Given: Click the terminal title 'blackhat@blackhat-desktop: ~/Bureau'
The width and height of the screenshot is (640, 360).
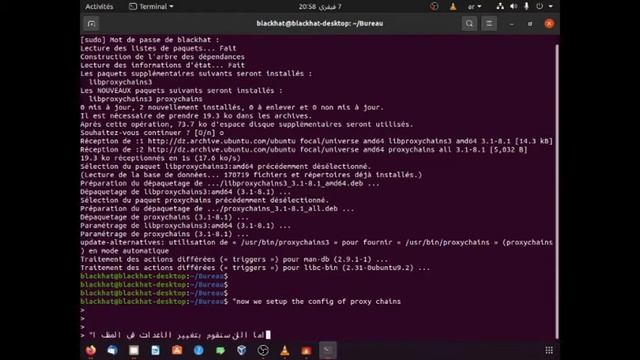Looking at the screenshot, I should tap(320, 24).
